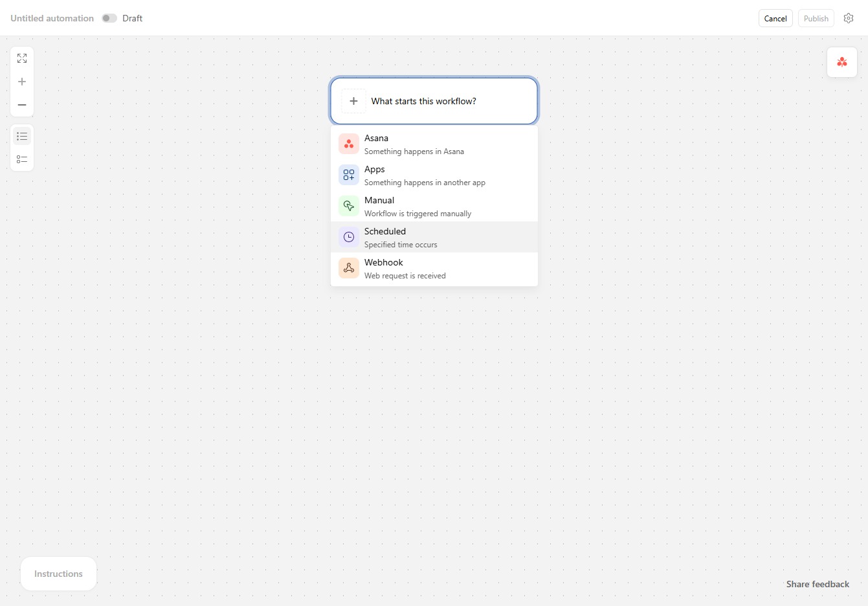
Task: Open automation settings gear icon
Action: (849, 18)
